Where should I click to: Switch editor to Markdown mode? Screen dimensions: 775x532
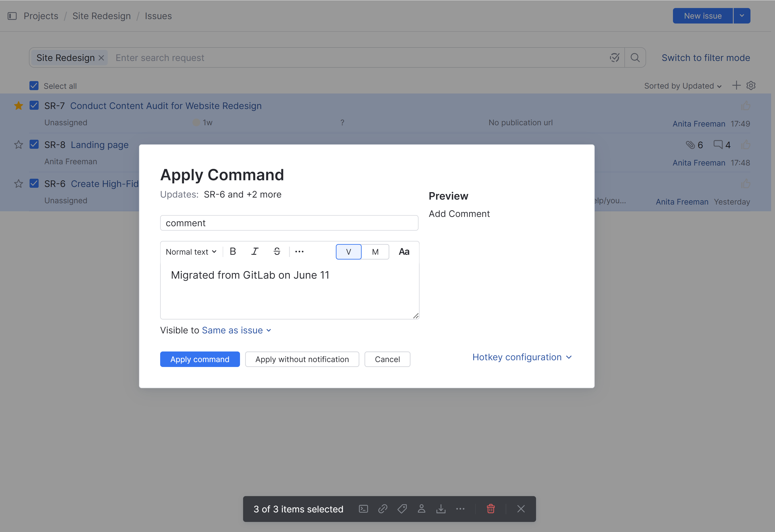pos(375,252)
